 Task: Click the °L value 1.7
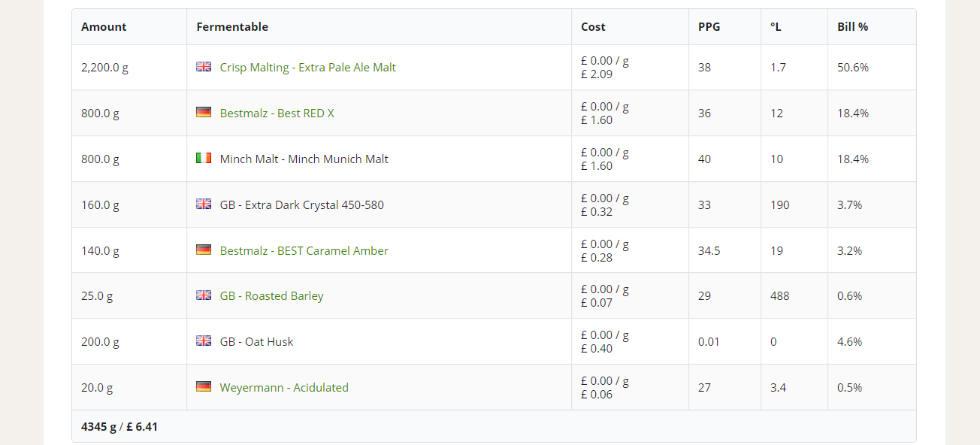point(778,67)
